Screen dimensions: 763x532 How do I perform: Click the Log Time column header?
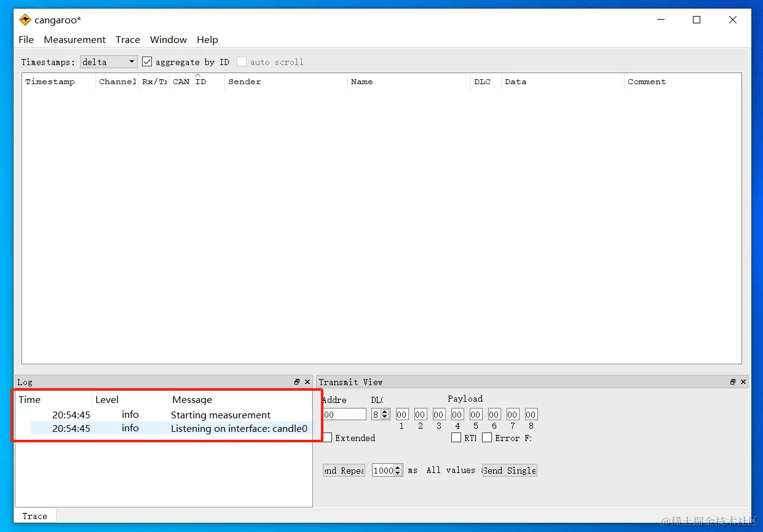tap(53, 400)
